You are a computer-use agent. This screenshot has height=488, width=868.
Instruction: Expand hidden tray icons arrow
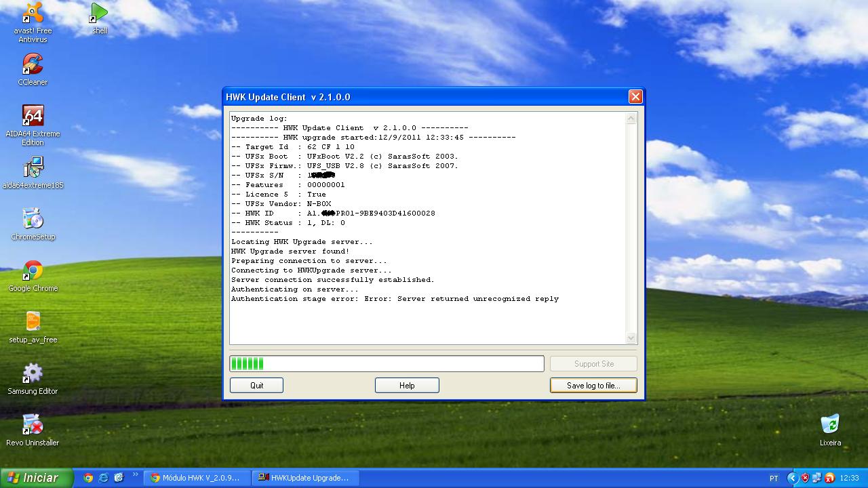[x=792, y=478]
